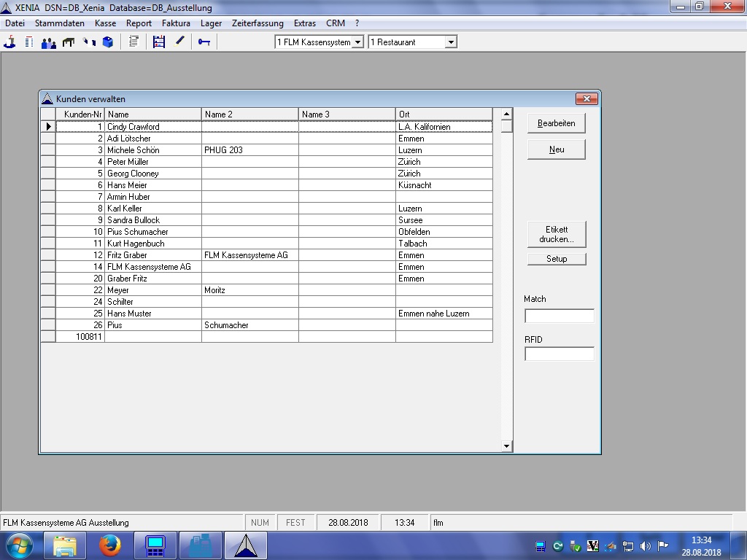Click the Neu button
Viewport: 747px width, 560px height.
coord(557,149)
